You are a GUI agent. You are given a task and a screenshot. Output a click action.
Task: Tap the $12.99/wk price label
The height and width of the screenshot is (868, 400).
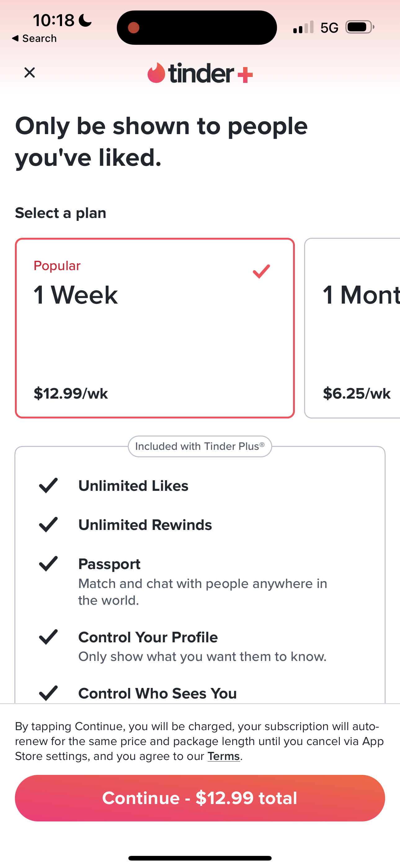point(71,394)
